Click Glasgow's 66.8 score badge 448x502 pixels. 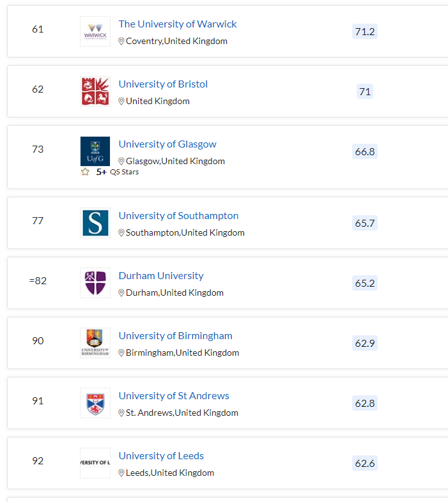364,151
